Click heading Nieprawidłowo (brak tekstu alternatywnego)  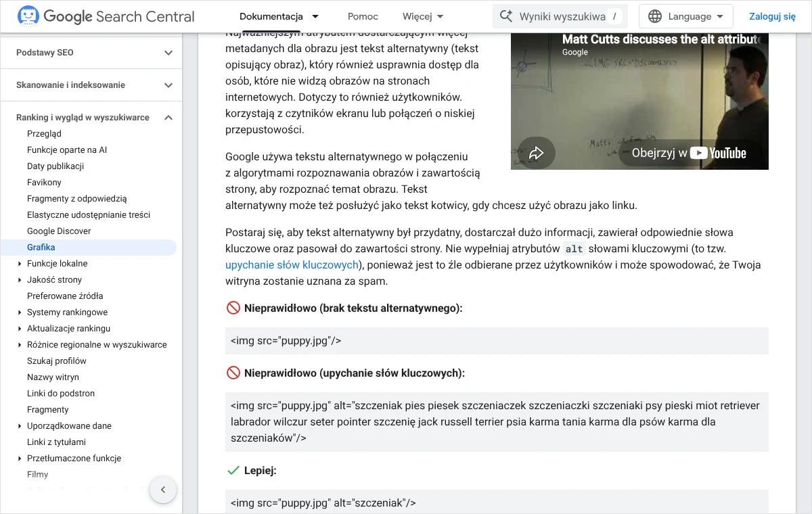point(353,308)
